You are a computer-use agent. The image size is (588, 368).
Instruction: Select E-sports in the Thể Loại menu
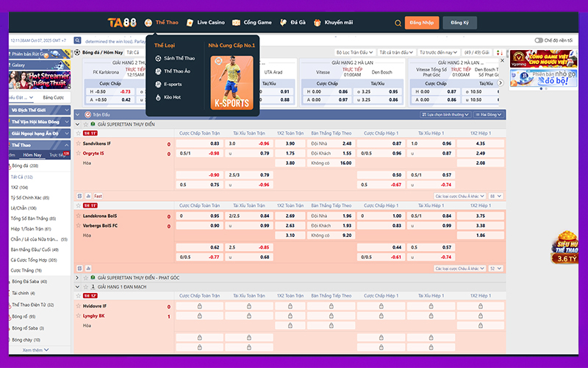pos(173,84)
